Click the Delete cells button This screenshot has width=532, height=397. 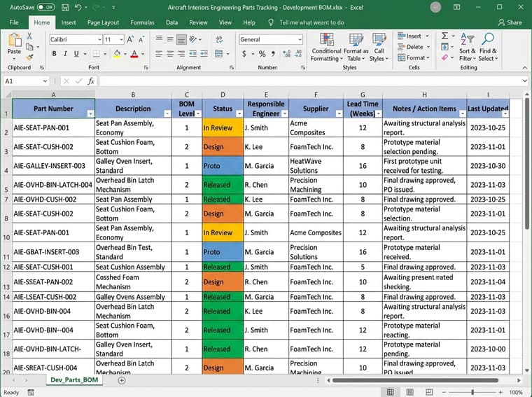click(x=414, y=47)
